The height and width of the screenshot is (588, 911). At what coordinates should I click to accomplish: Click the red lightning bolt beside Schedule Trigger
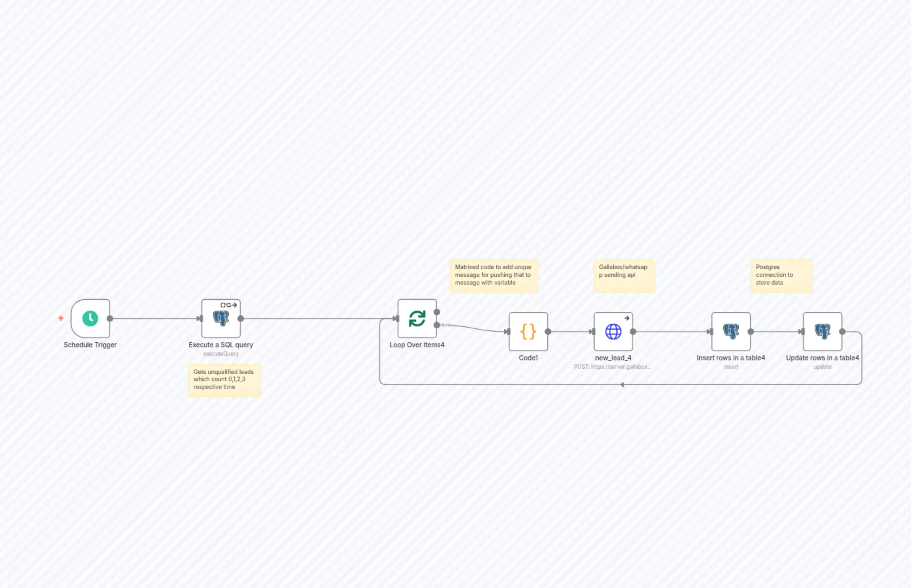(x=61, y=318)
